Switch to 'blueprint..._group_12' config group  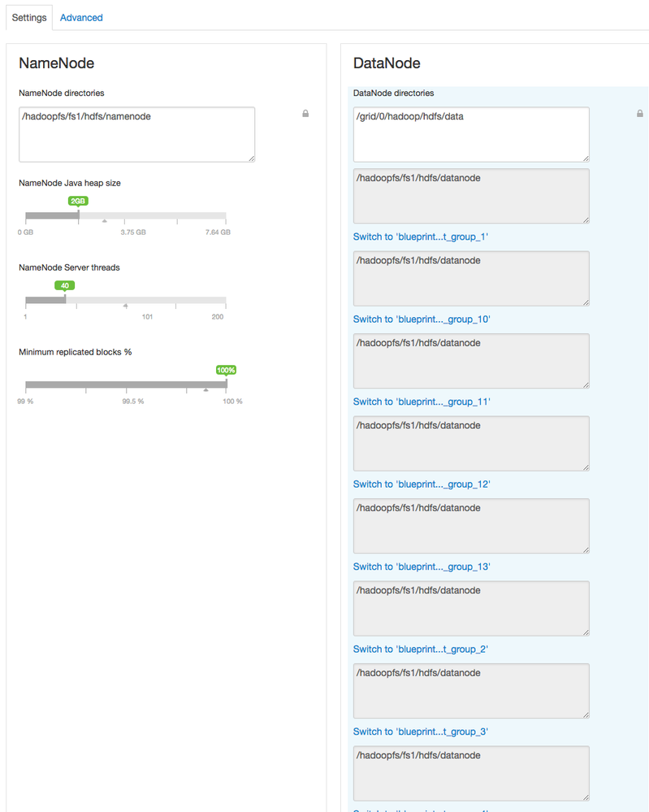point(422,484)
